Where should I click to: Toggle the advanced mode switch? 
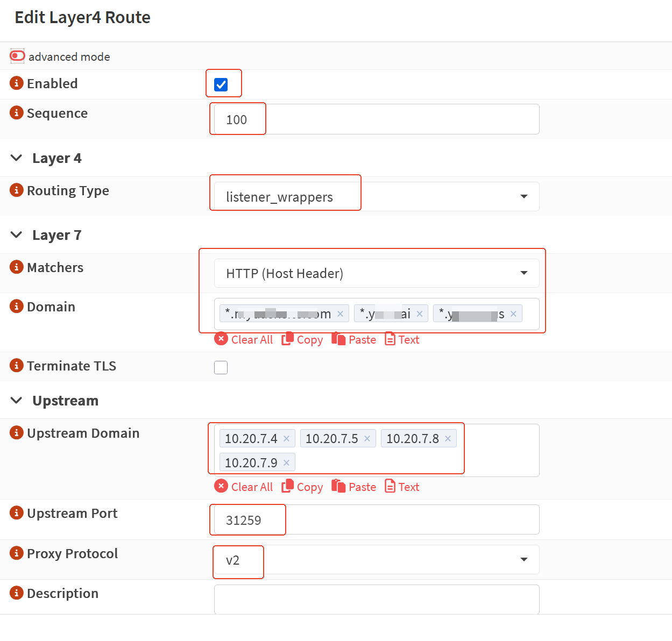[x=17, y=56]
